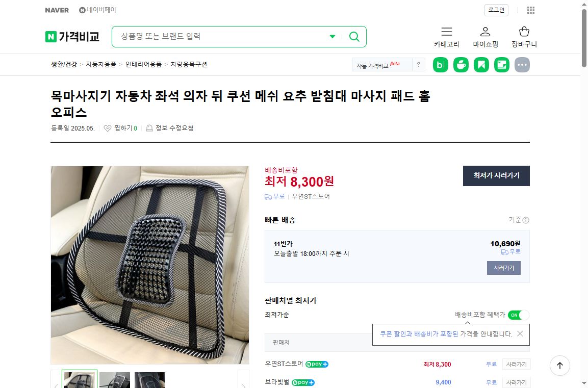Expand the search bar dropdown arrow

pos(333,36)
